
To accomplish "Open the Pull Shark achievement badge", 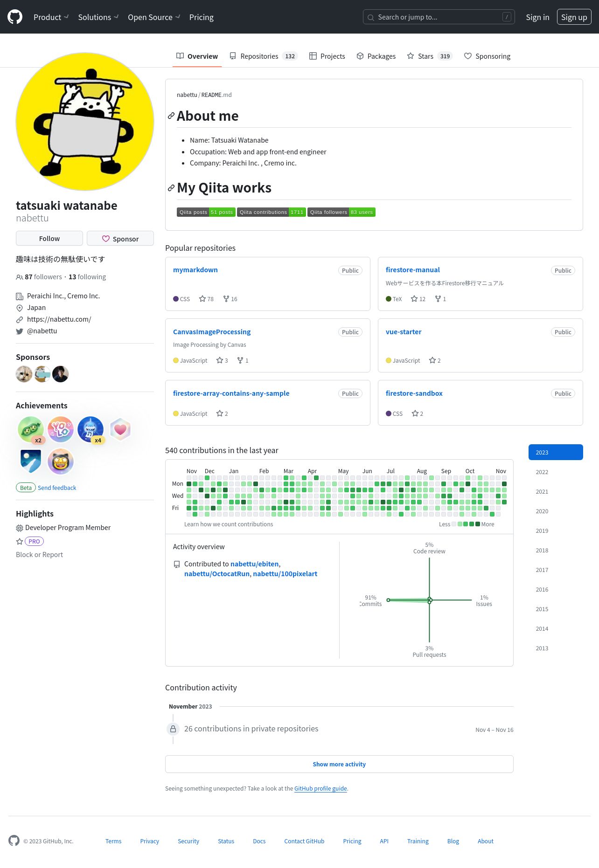I will point(91,429).
